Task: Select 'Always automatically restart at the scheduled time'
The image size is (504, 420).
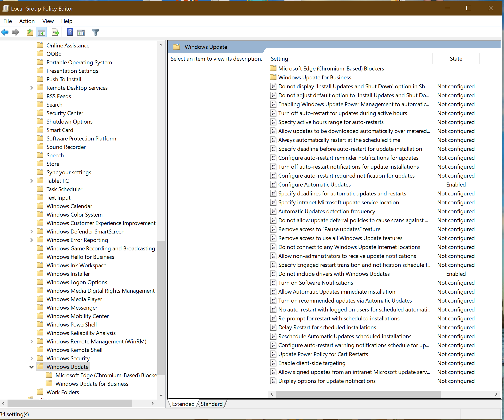Action: click(339, 140)
